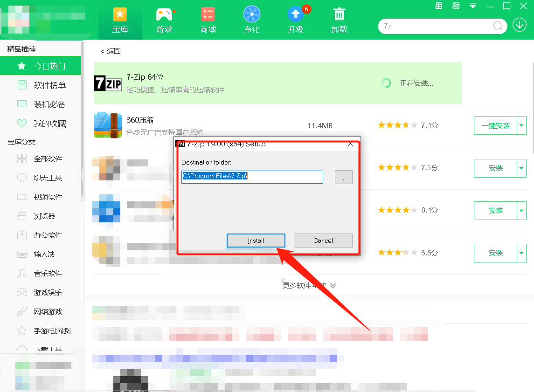The height and width of the screenshot is (392, 534).
Task: Open the 商城 (Mall) section
Action: coord(208,20)
